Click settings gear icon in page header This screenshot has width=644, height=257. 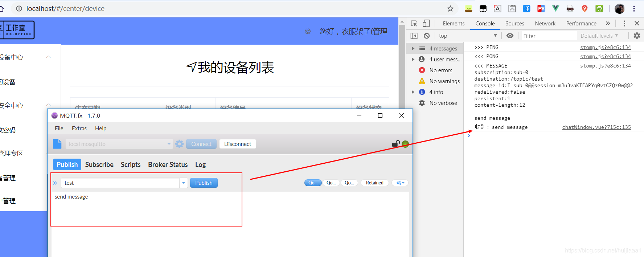(x=308, y=32)
